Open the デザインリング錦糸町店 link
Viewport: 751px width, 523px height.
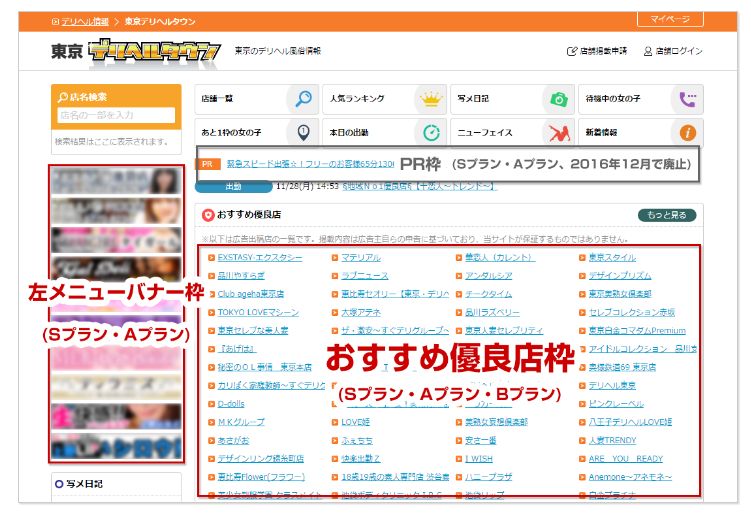(261, 459)
